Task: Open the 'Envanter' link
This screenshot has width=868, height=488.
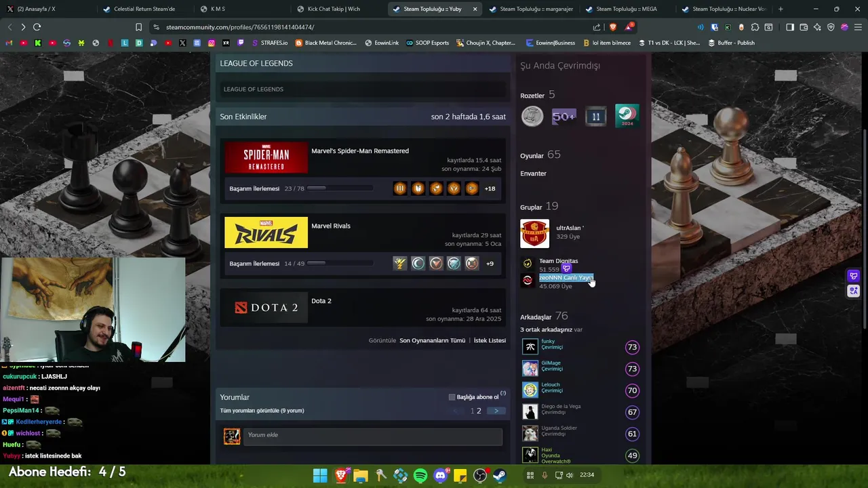Action: coord(533,174)
